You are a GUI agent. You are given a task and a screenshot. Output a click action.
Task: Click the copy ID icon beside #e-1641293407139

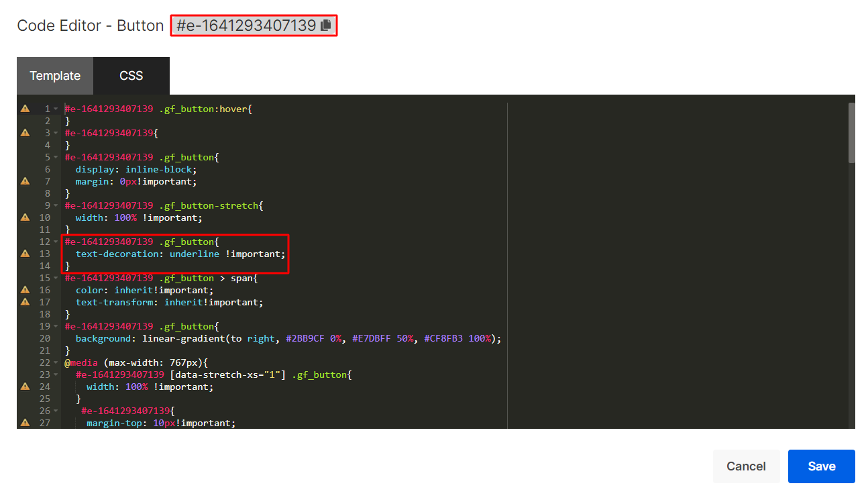click(326, 25)
